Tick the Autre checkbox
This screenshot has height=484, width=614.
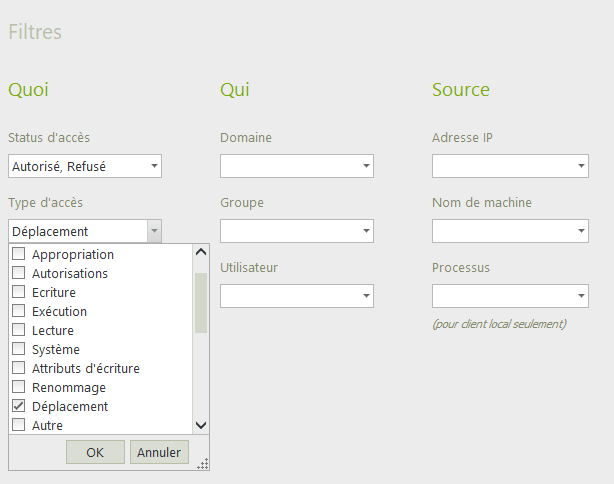pyautogui.click(x=18, y=425)
